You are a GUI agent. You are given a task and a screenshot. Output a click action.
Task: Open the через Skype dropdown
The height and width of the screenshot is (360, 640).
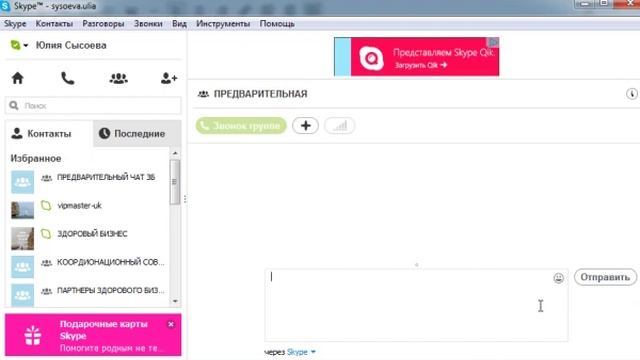pos(301,352)
